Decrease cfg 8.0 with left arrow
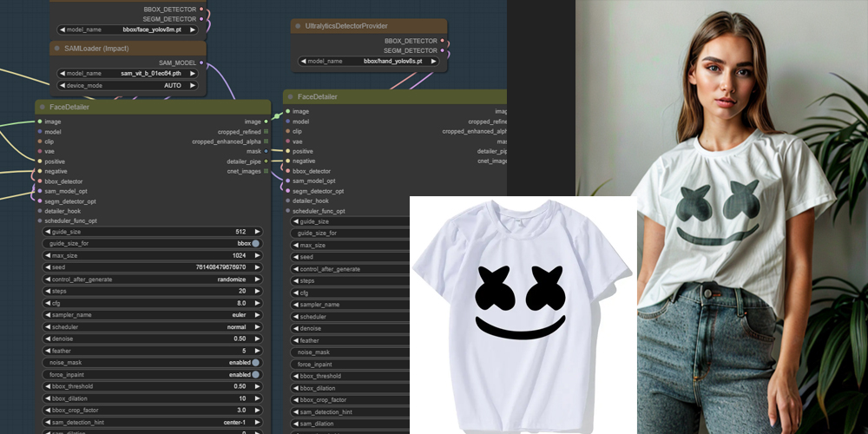 point(48,303)
